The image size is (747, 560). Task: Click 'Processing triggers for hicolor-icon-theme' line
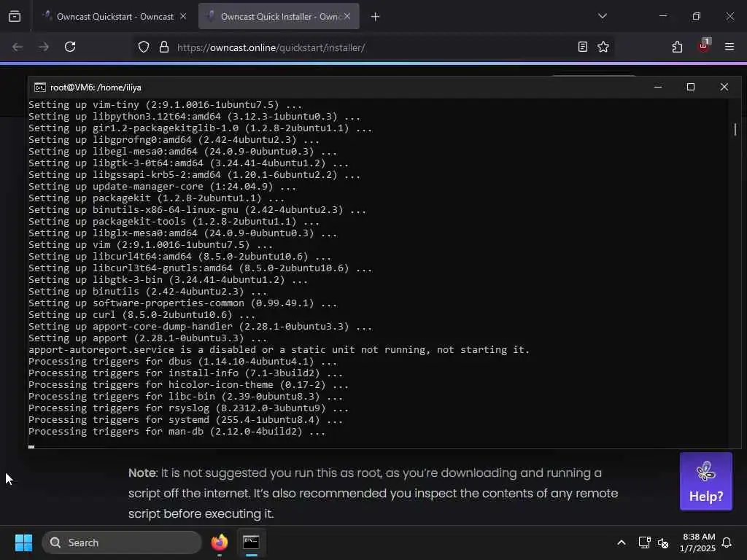point(188,385)
